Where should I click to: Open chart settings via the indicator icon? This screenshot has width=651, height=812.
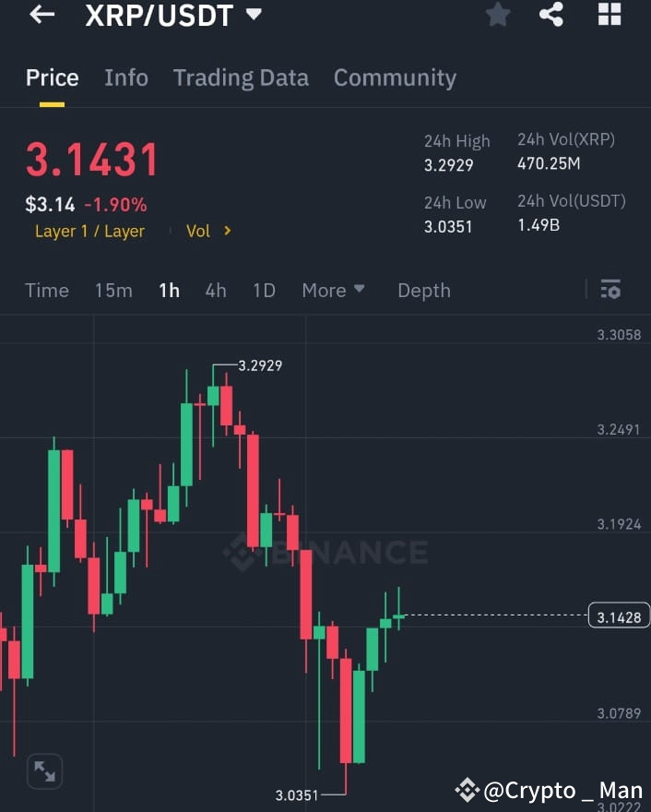(610, 289)
